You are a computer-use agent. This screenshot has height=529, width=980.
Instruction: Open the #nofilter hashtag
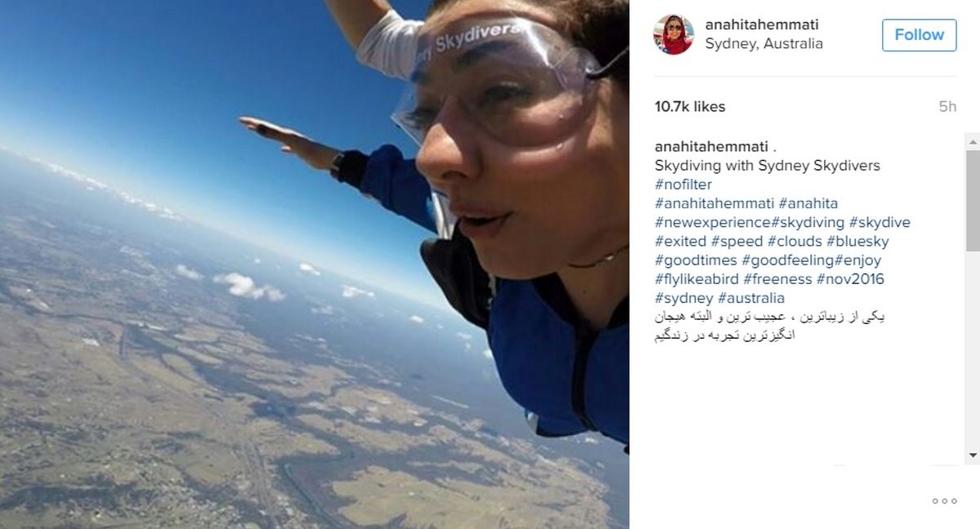(684, 184)
